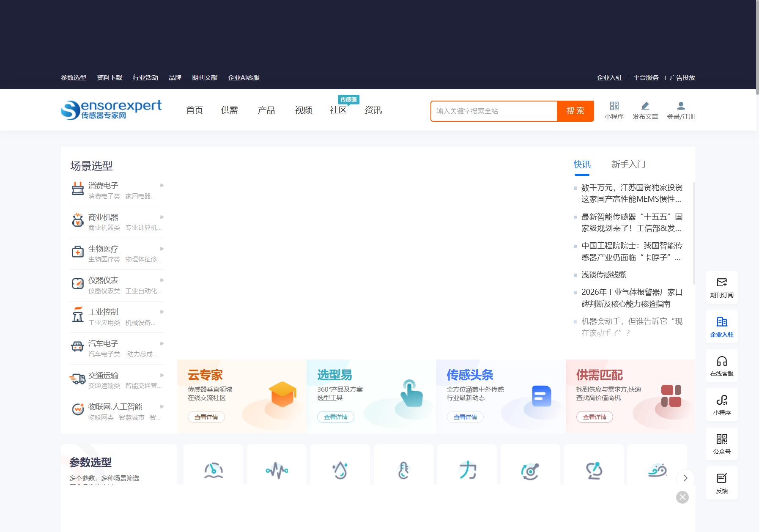Go to the 视频 navigation item
759x532 pixels.
pos(304,110)
